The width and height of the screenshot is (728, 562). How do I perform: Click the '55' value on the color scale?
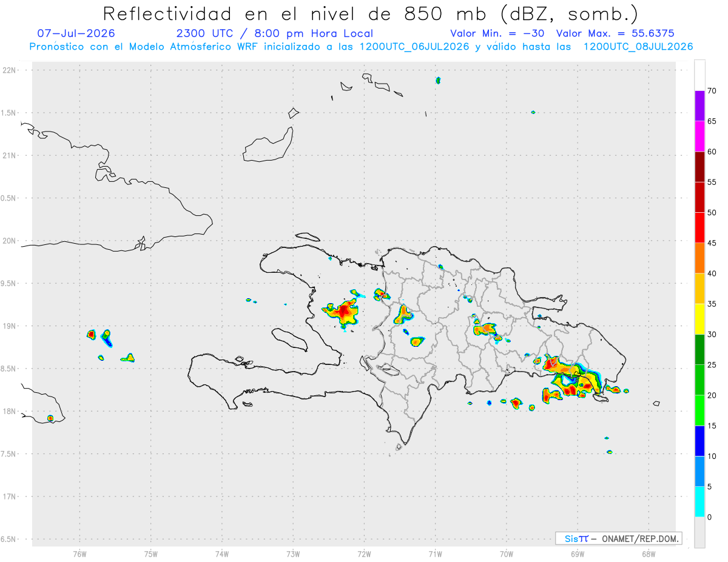712,182
